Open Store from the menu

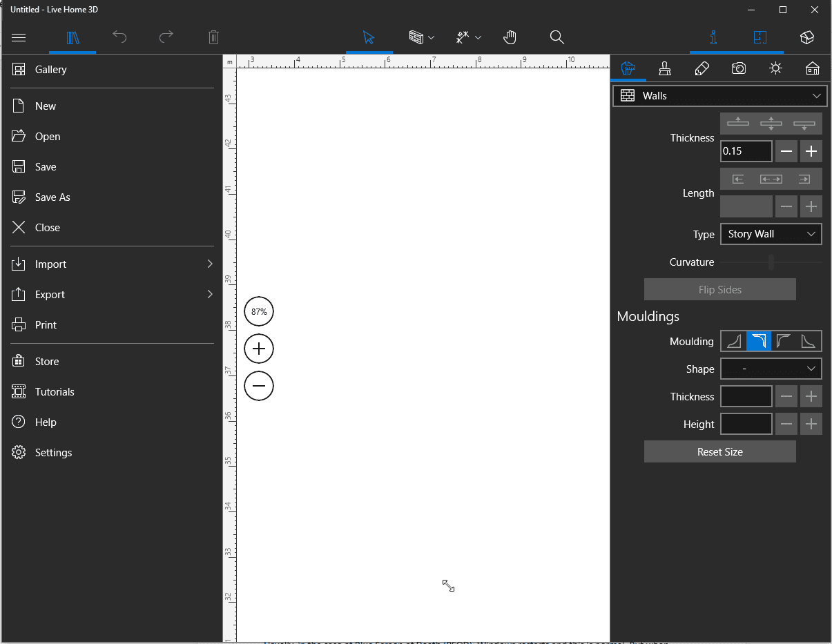coord(112,362)
